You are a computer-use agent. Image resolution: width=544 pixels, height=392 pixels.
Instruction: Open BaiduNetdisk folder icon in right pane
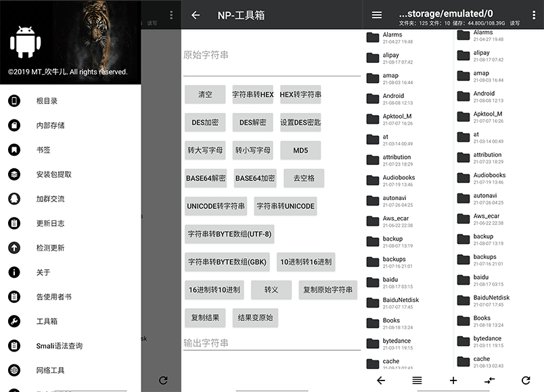(463, 301)
